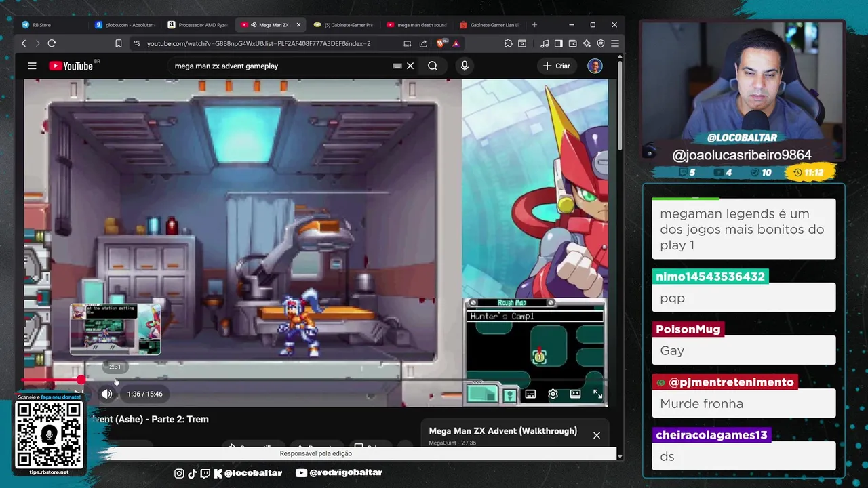Click the scrollbar down arrow

tap(620, 457)
